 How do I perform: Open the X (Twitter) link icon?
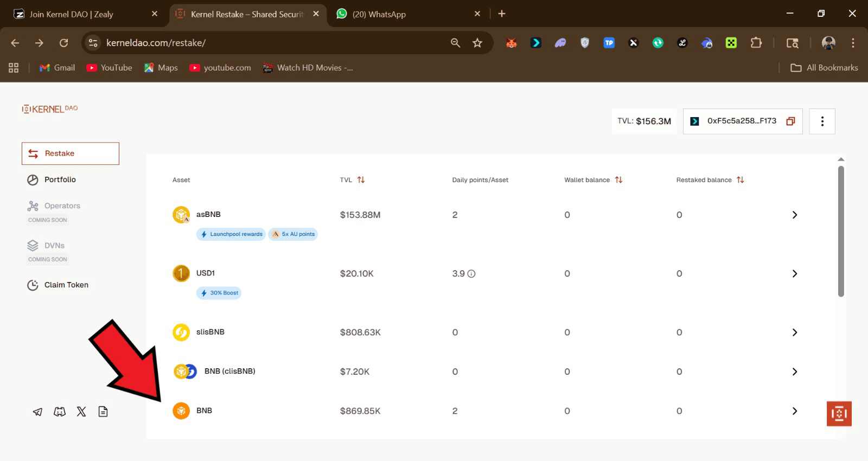tap(81, 412)
